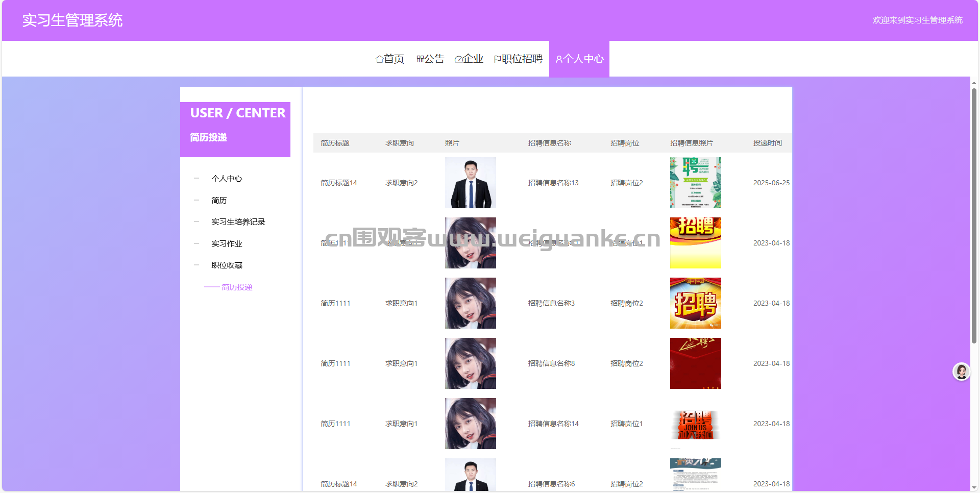This screenshot has height=493, width=980.
Task: Open the yellow 招聘 banner poster thumbnail
Action: (x=696, y=243)
